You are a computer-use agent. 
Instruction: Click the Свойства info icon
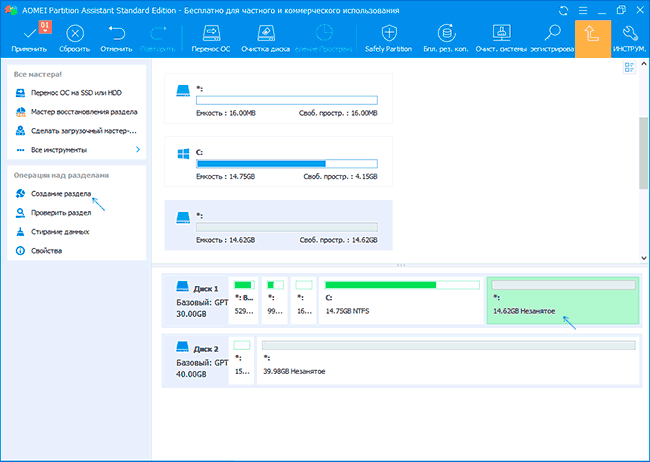[x=20, y=251]
